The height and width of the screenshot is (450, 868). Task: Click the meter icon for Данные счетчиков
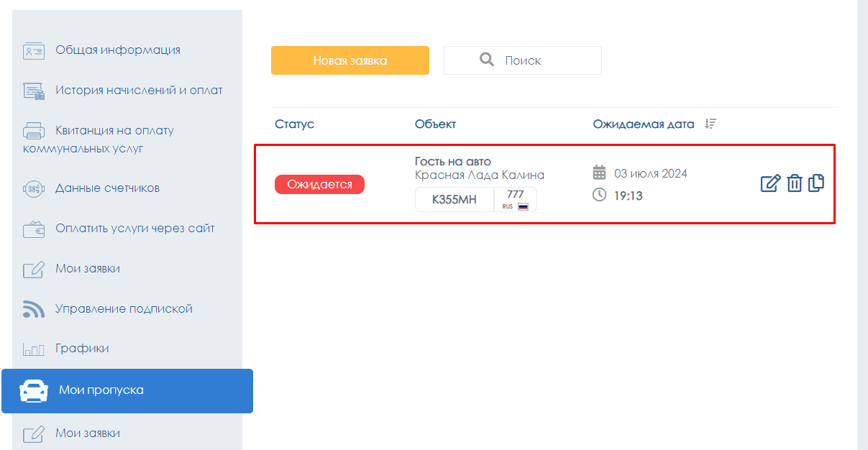click(34, 189)
